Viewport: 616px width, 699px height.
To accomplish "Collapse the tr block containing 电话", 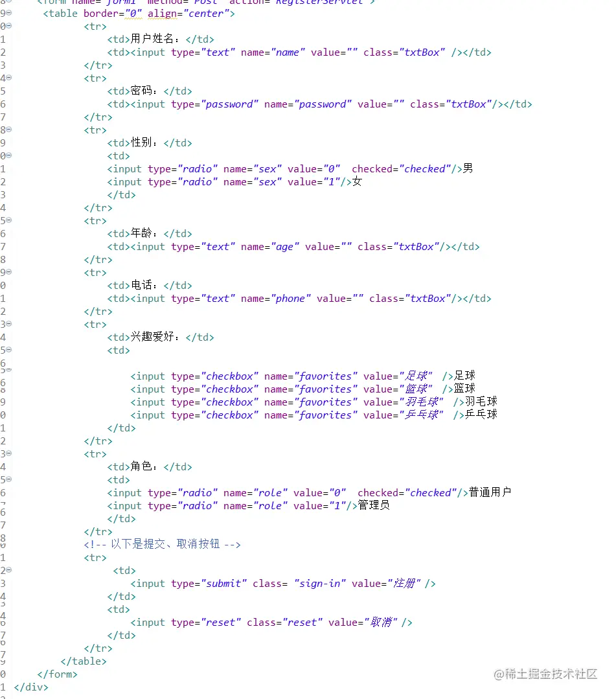I will 9,272.
